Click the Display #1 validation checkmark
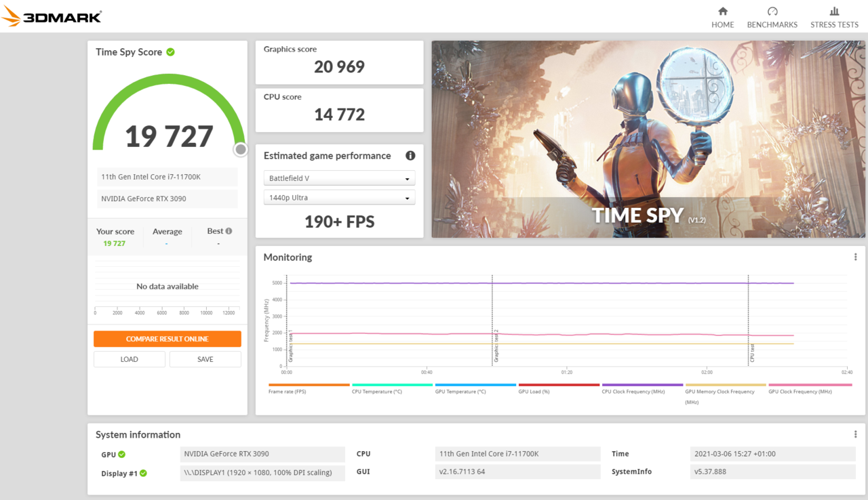 tap(143, 474)
